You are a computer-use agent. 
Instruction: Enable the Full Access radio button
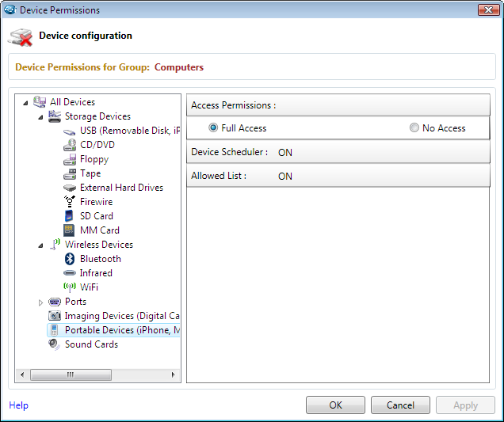pyautogui.click(x=213, y=127)
